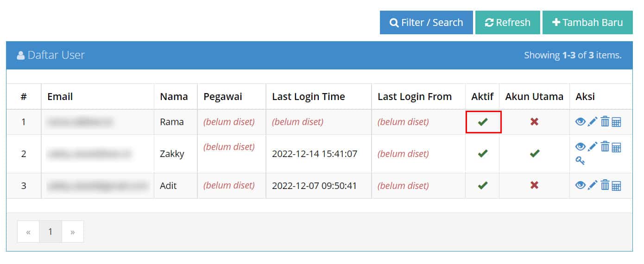Toggle Aktif checkmark for Rama
The height and width of the screenshot is (264, 644).
(x=483, y=122)
